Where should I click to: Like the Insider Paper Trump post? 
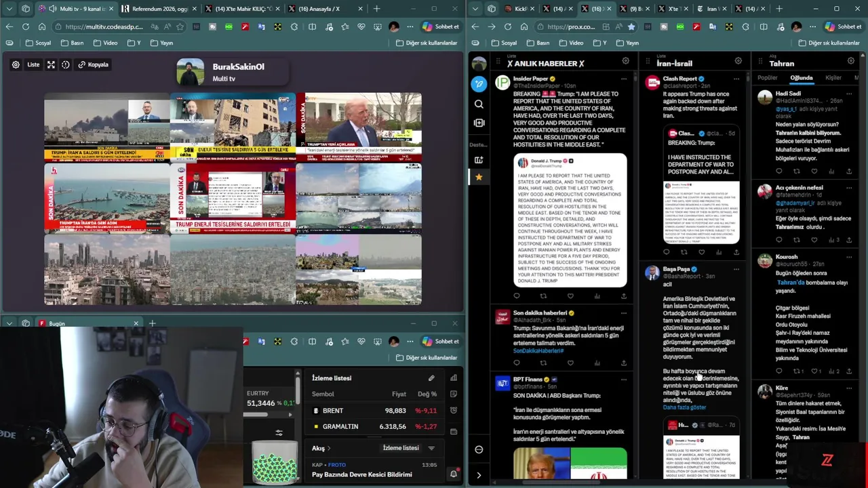[570, 296]
